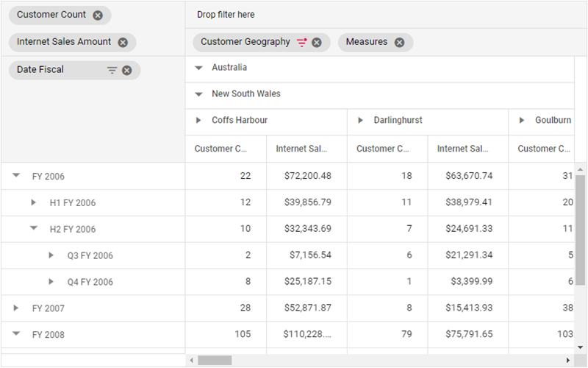The height and width of the screenshot is (368, 588).
Task: Expand the Goulburn column
Action: (522, 121)
